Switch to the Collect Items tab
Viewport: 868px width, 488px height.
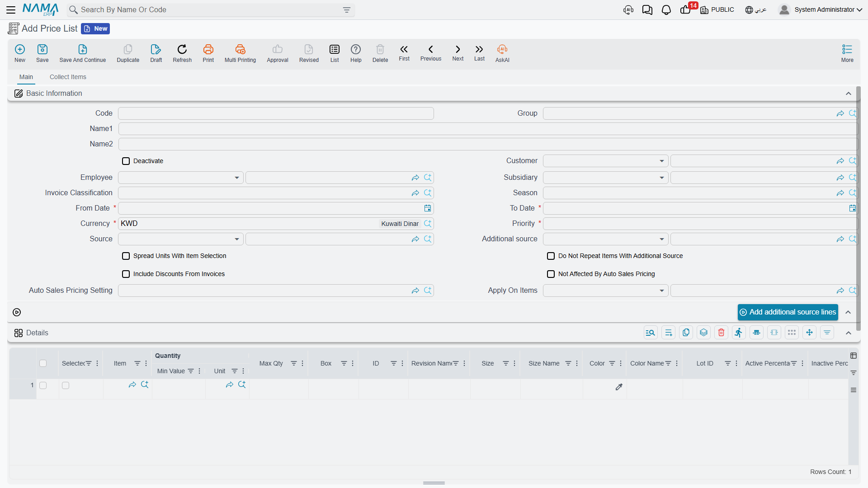pyautogui.click(x=68, y=77)
